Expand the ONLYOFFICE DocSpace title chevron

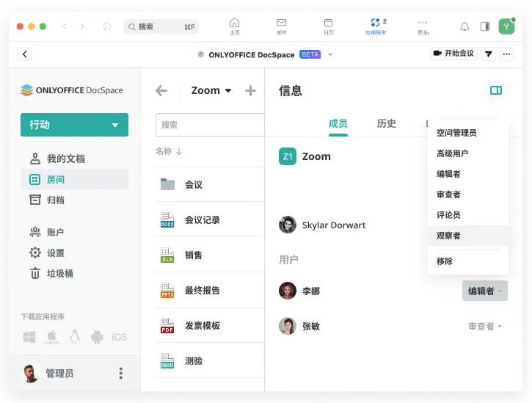click(x=330, y=54)
